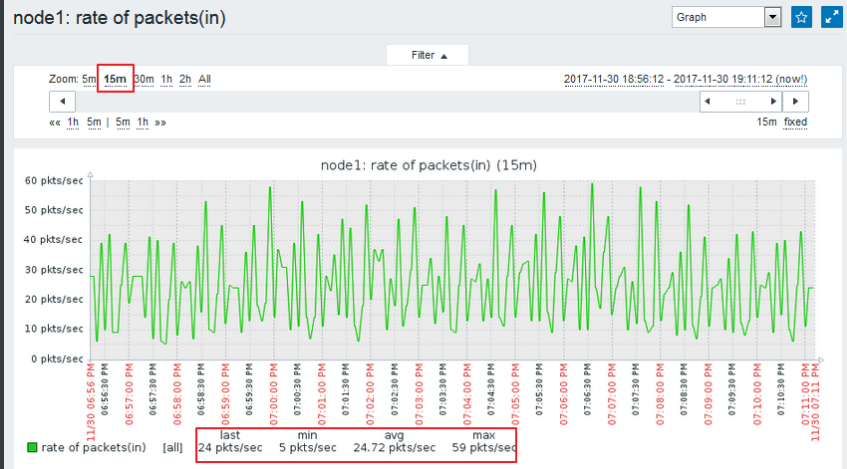Move forward 5m in time

point(123,123)
